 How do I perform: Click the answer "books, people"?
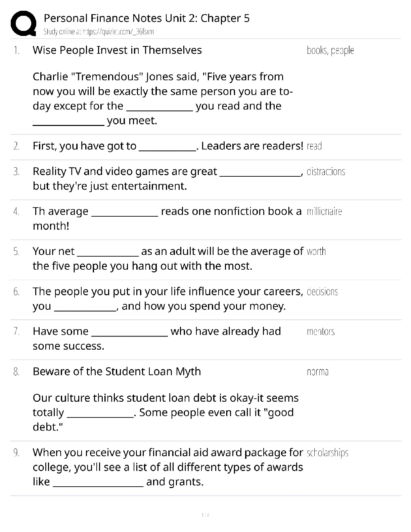click(330, 50)
